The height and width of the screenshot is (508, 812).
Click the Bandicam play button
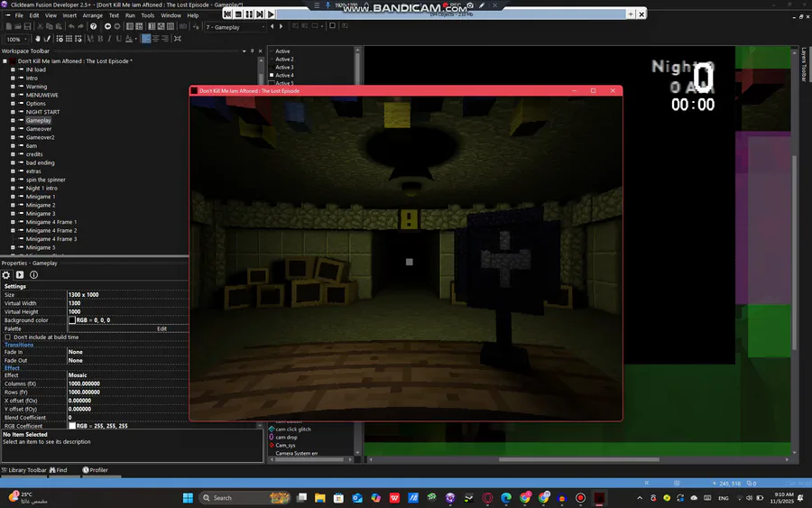271,14
